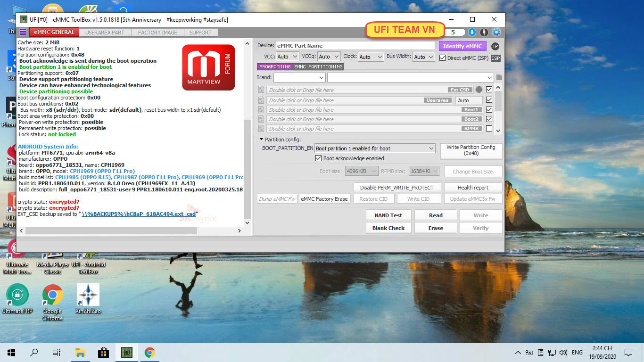
Task: Click the gray gear icon beside Ext CSD
Action: (479, 90)
